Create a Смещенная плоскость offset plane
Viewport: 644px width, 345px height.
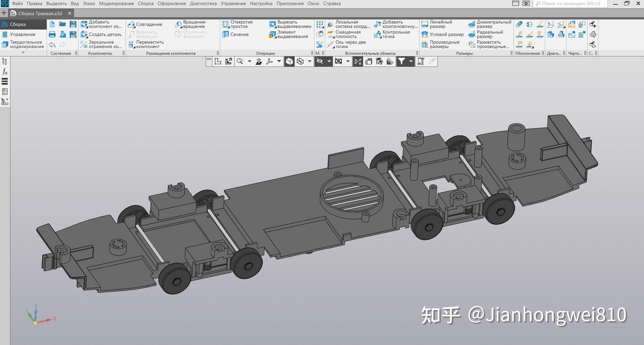(x=345, y=34)
